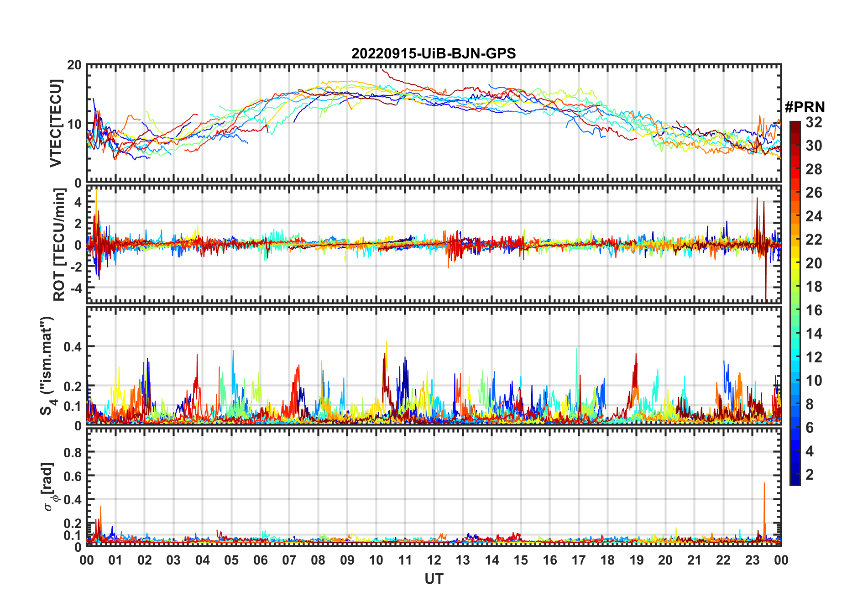The width and height of the screenshot is (868, 607).
Task: Select UT axis hour tick "07"
Action: coord(289,560)
